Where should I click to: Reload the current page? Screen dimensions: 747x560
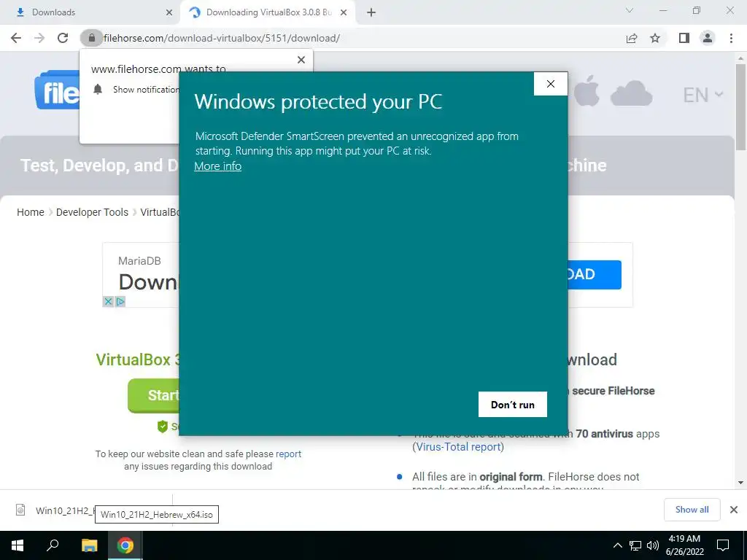click(x=63, y=38)
